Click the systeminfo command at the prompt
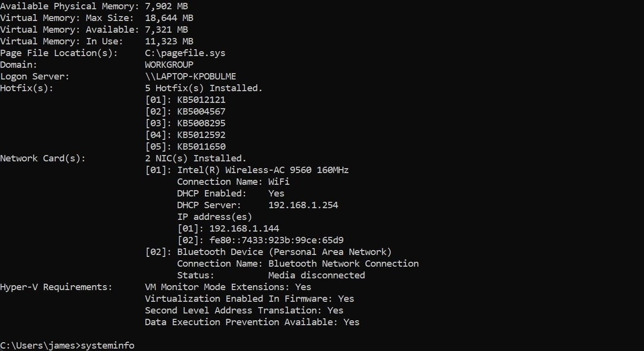The height and width of the screenshot is (351, 644). (107, 346)
